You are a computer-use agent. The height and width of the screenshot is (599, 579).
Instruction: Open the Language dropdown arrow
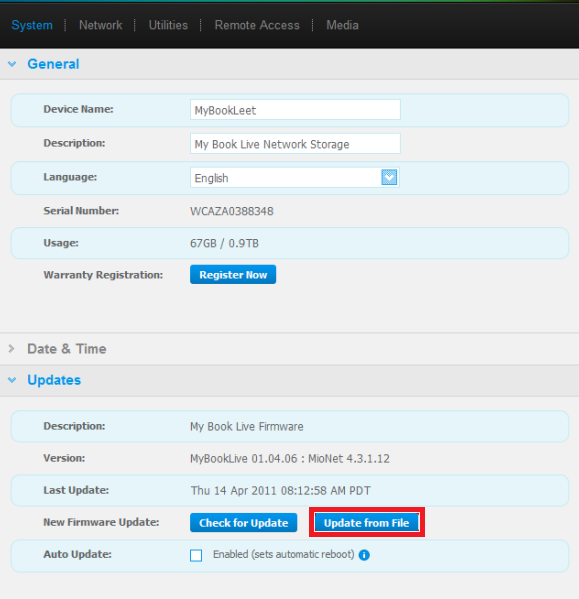pyautogui.click(x=389, y=177)
